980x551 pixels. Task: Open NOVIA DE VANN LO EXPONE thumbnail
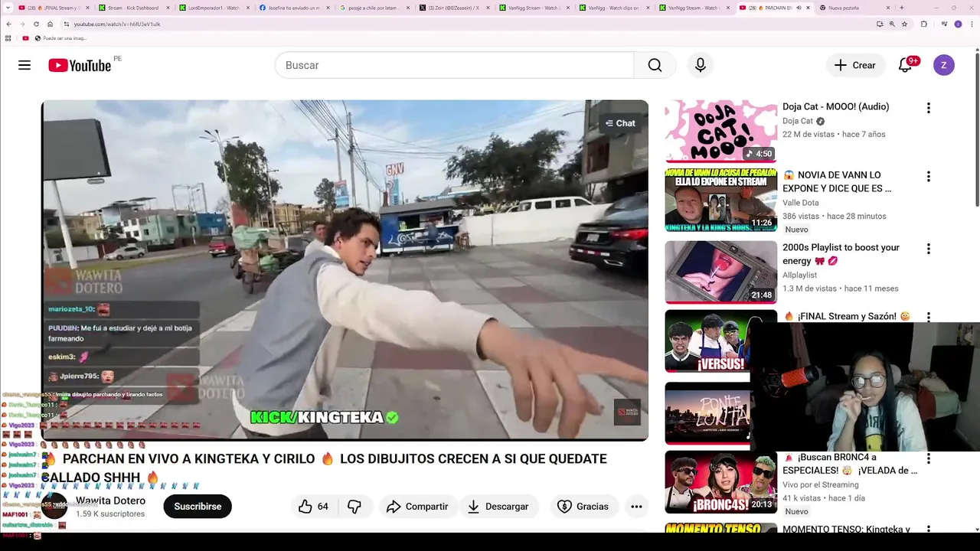pyautogui.click(x=720, y=201)
